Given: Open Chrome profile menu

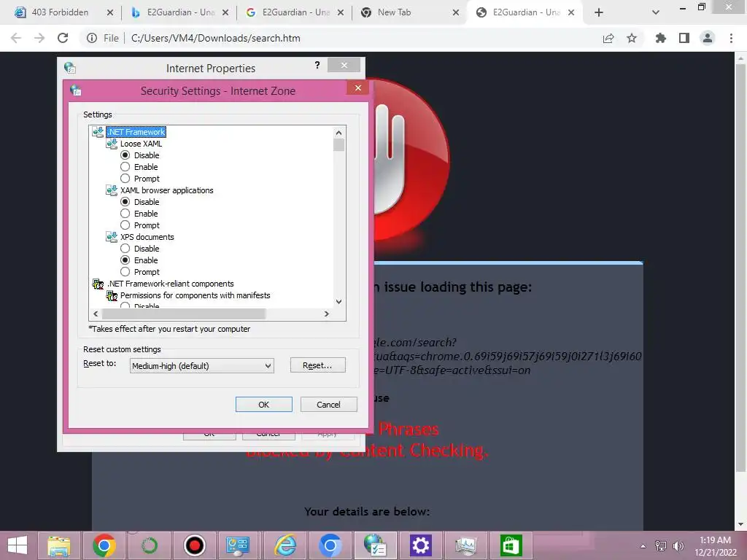Looking at the screenshot, I should point(708,38).
